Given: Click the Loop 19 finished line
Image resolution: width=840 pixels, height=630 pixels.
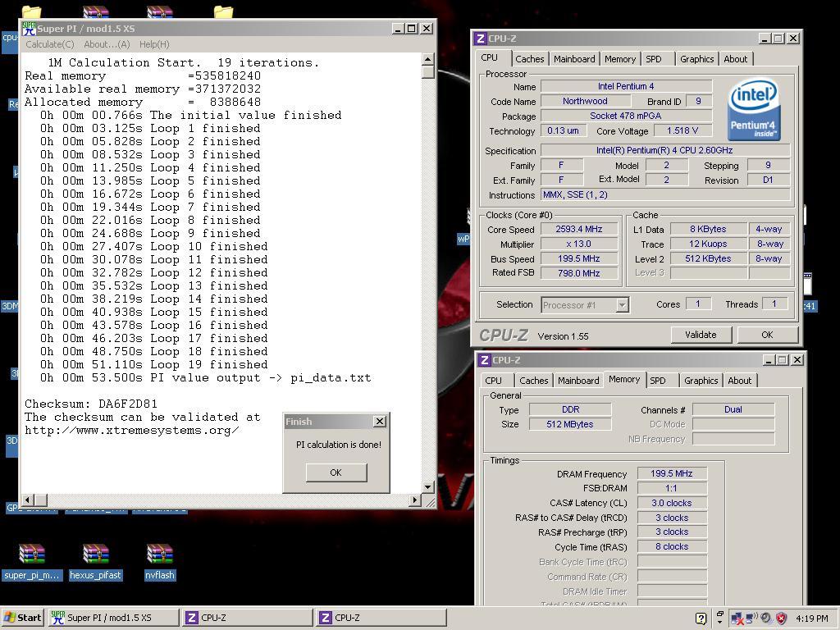Looking at the screenshot, I should click(x=153, y=364).
